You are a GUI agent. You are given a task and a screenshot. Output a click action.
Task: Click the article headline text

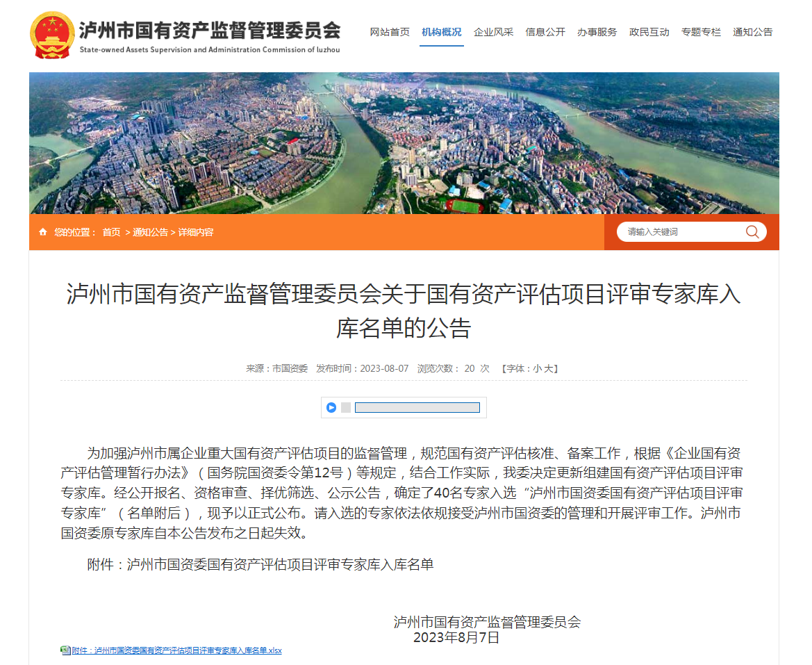tap(404, 311)
